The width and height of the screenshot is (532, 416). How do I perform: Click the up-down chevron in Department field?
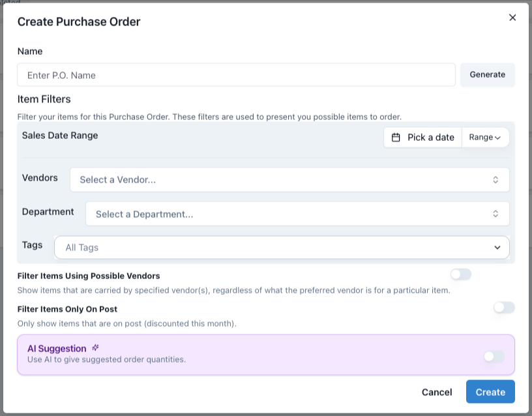(495, 214)
